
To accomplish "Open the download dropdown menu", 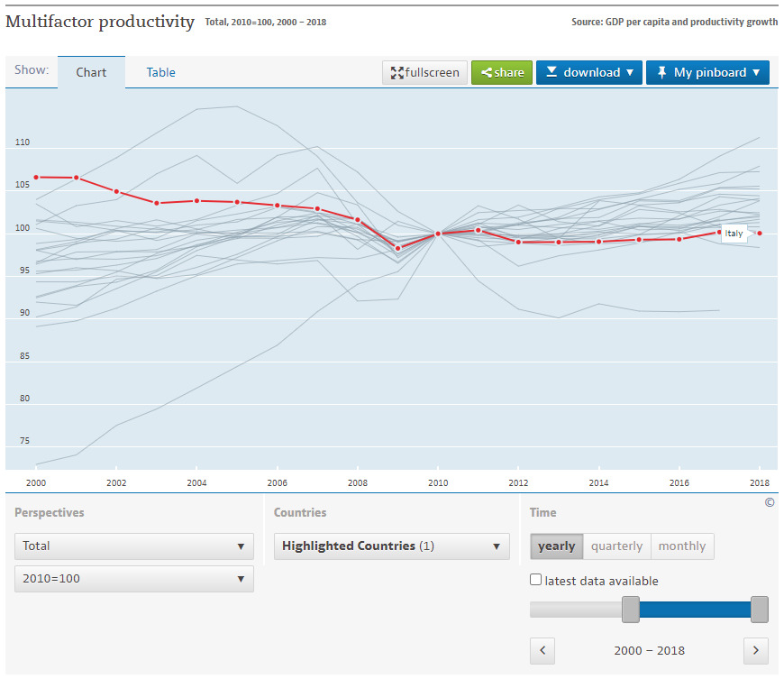I will click(x=589, y=72).
